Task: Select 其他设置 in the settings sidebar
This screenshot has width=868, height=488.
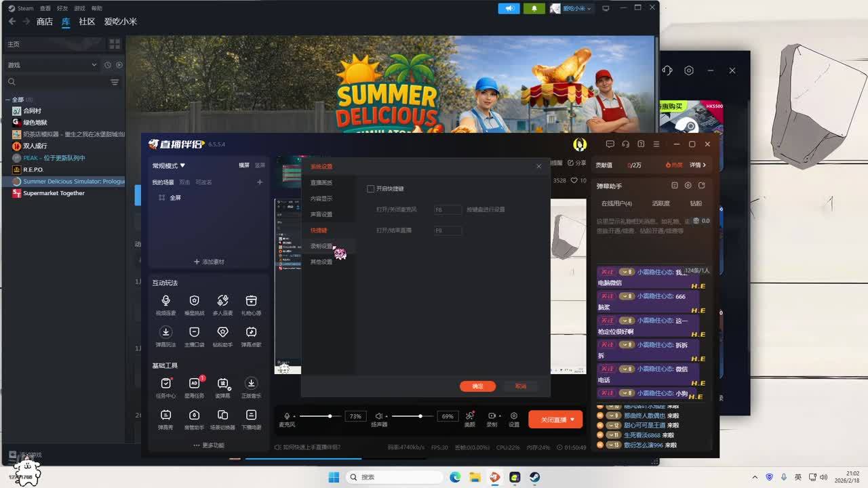Action: pyautogui.click(x=321, y=262)
